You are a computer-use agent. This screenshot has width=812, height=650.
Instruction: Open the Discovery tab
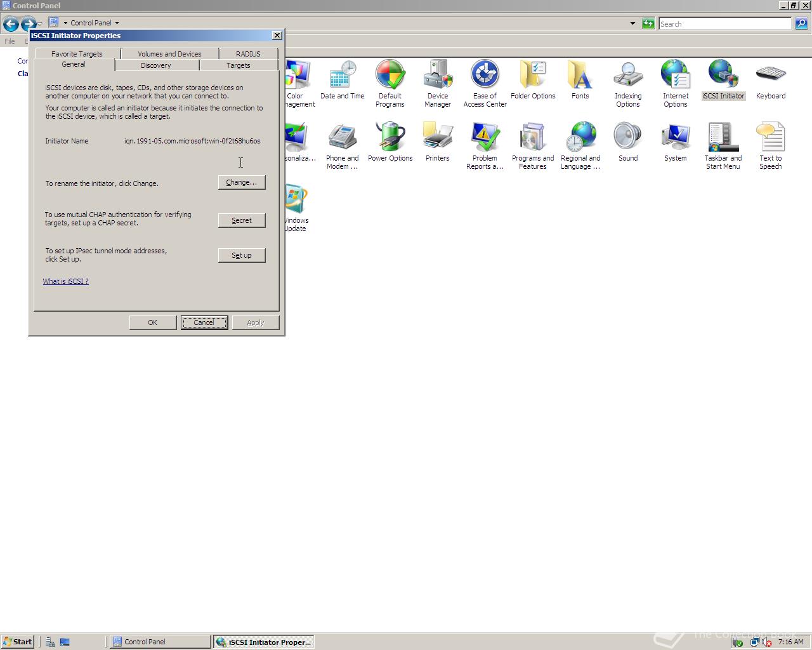point(156,65)
